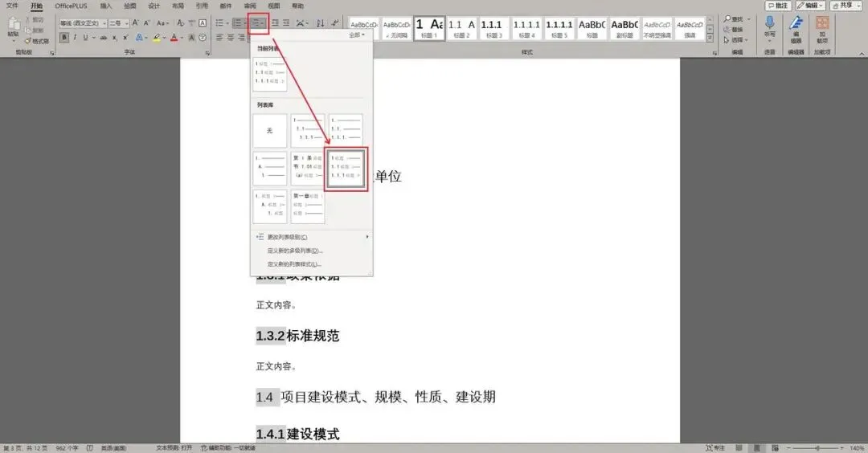Expand the font color dropdown arrow
The width and height of the screenshot is (868, 453).
click(182, 38)
